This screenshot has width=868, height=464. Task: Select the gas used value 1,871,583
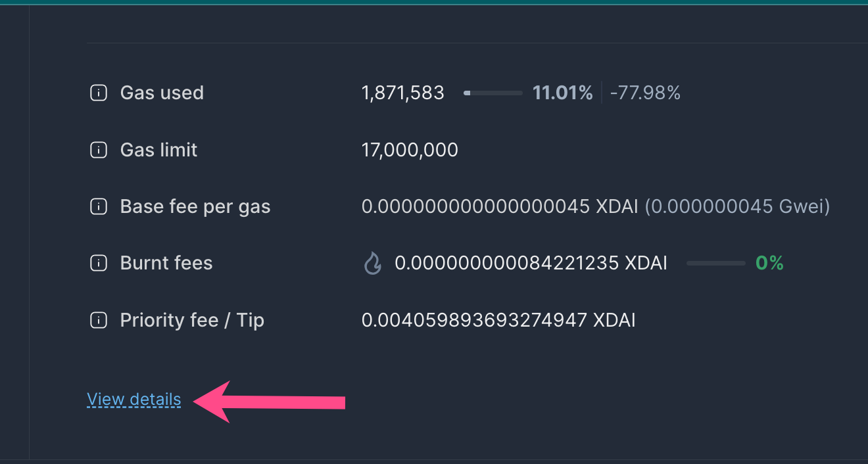[x=402, y=92]
